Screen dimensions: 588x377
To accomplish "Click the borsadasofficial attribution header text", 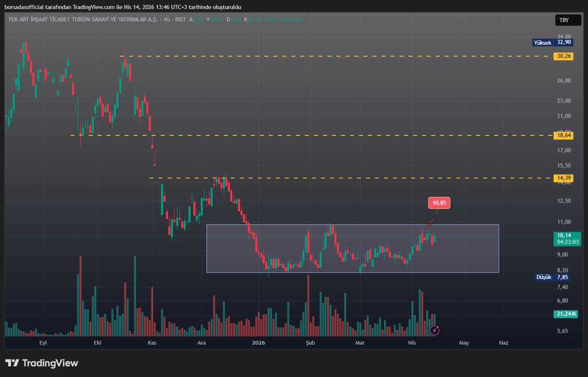I will 123,7.
